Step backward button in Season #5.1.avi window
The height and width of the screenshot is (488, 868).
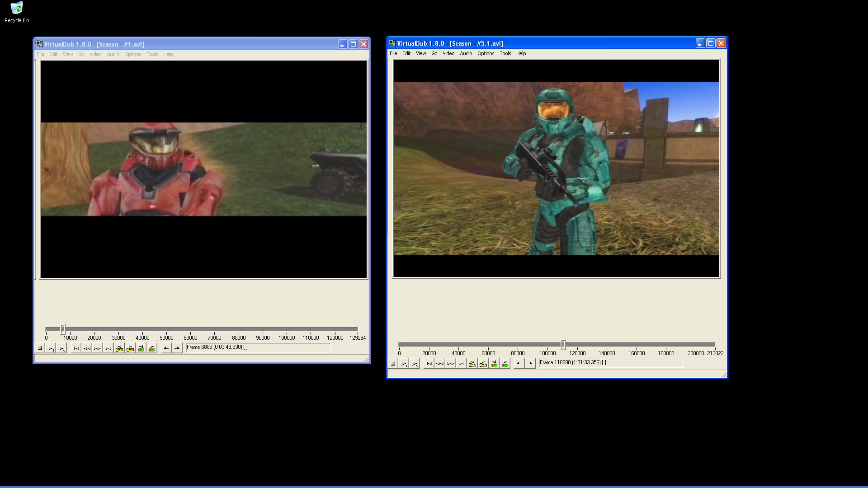tap(440, 364)
